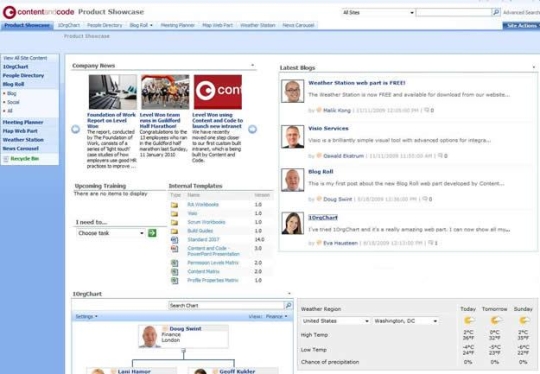Open the Build Guides folder icon
540x374 pixels.
pyautogui.click(x=175, y=231)
